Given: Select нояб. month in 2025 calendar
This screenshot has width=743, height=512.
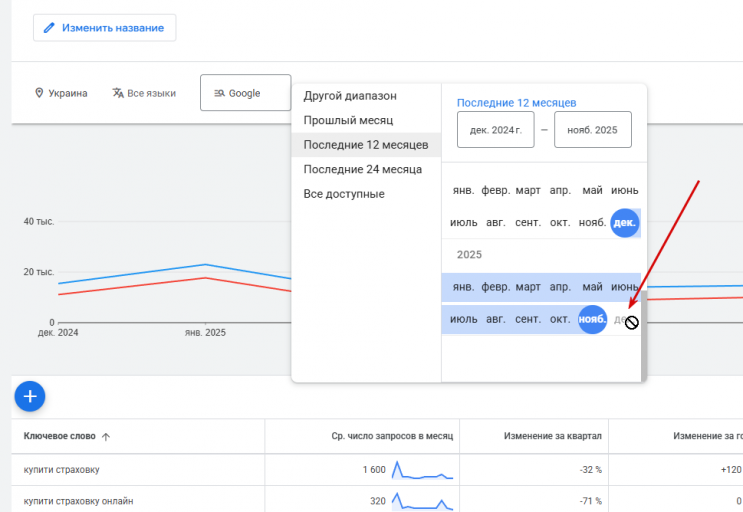Looking at the screenshot, I should pos(592,319).
